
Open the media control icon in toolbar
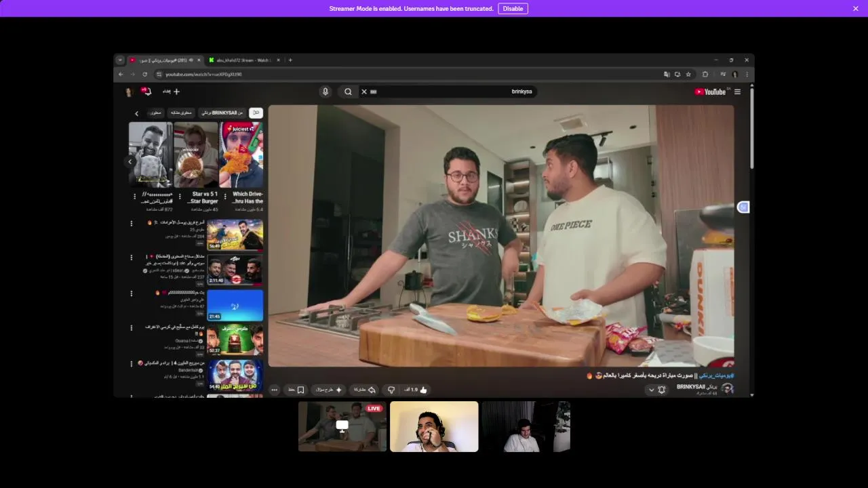(723, 74)
